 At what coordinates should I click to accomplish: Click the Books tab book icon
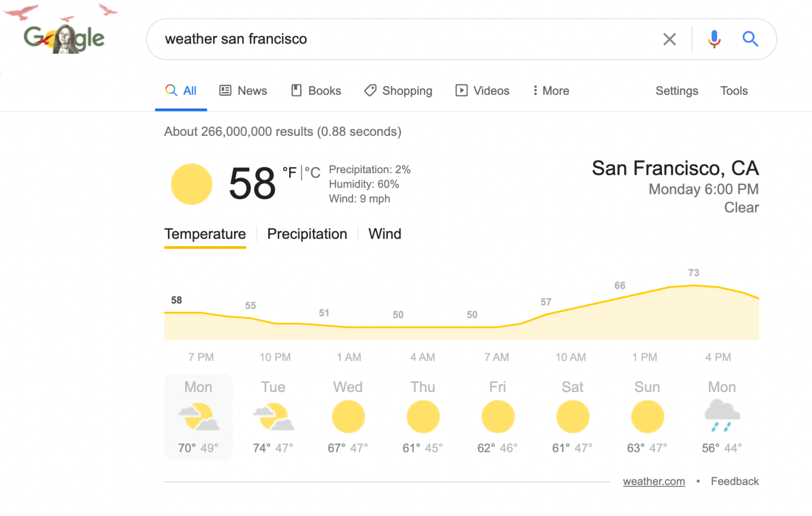pyautogui.click(x=296, y=90)
